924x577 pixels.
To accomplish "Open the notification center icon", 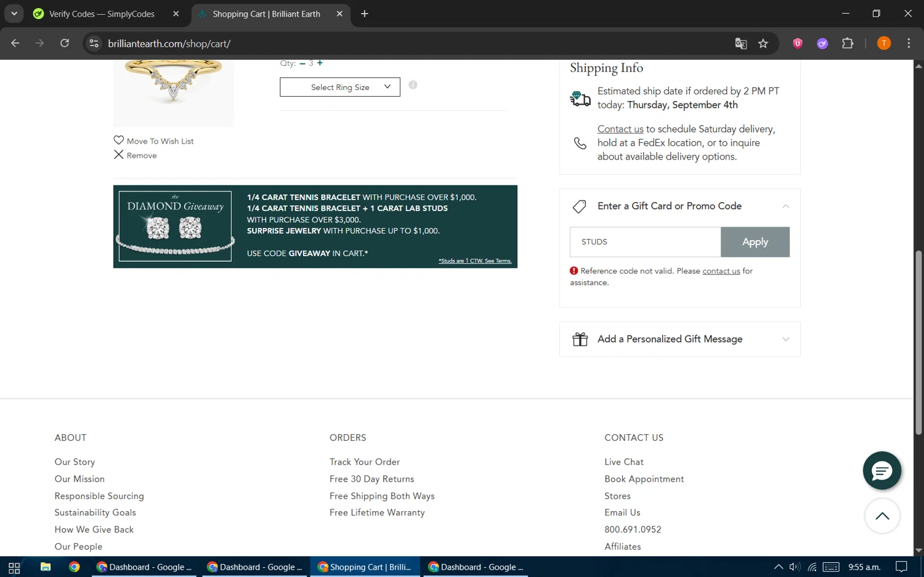I will [x=901, y=567].
